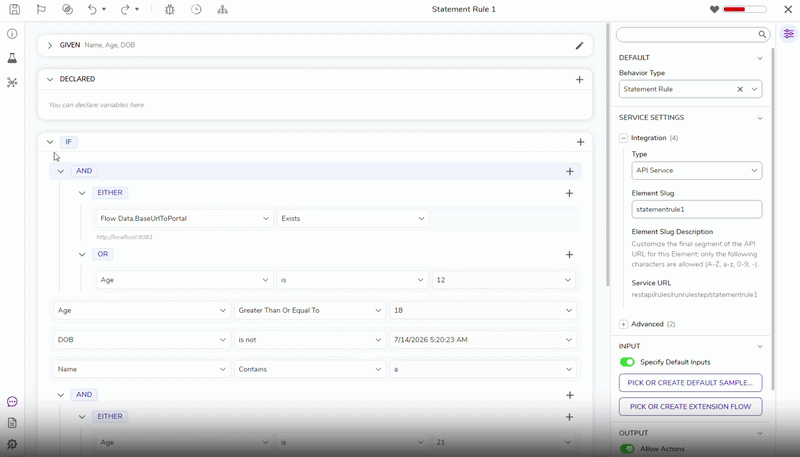Toggle Specify Default Inputs switch

(x=627, y=362)
